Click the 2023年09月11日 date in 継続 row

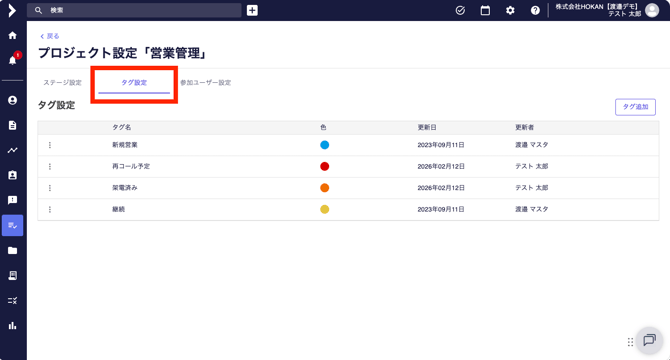(x=441, y=209)
